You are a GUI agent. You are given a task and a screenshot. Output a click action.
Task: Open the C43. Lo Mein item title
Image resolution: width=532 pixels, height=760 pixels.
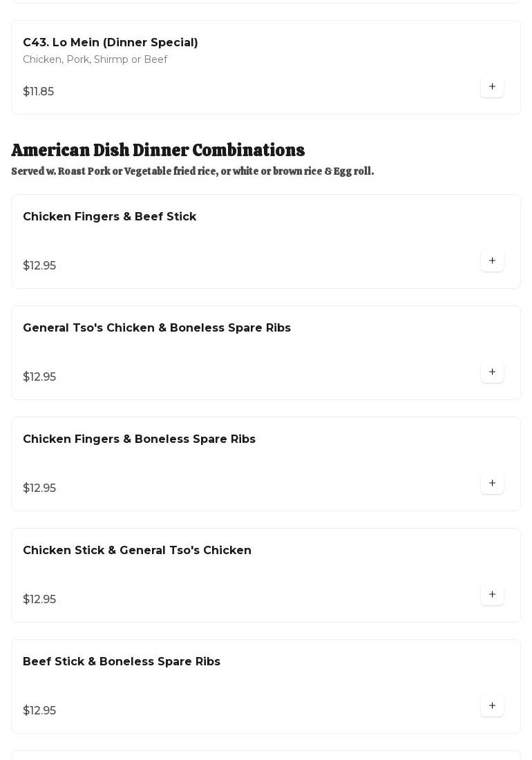[x=111, y=43]
